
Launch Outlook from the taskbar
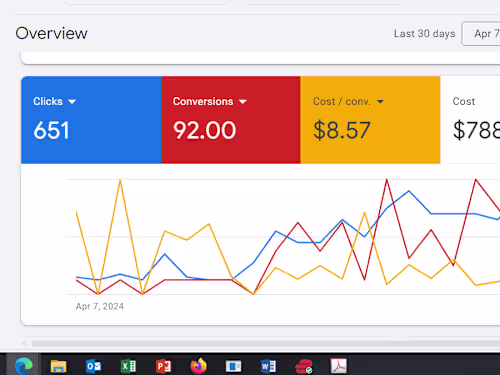[x=93, y=366]
